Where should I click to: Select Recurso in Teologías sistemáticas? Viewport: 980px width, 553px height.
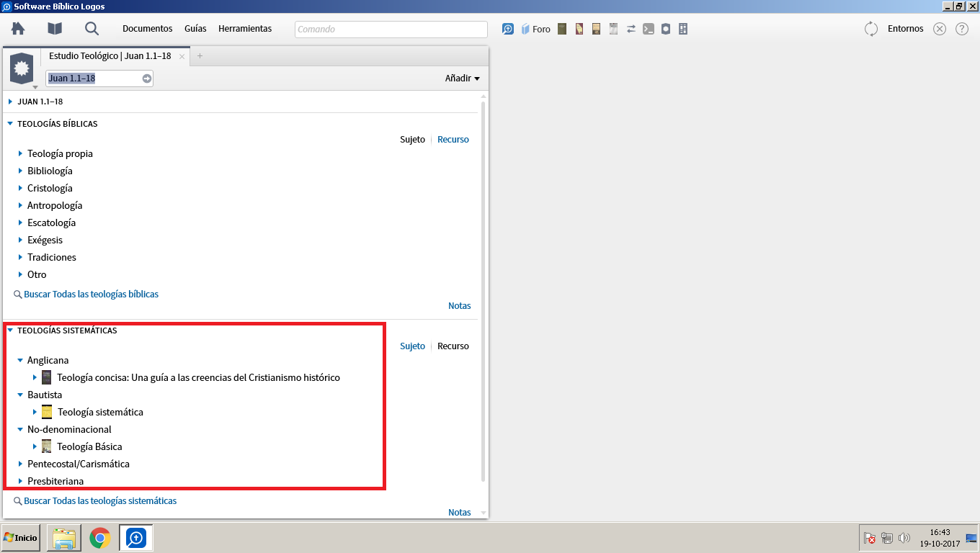click(453, 346)
